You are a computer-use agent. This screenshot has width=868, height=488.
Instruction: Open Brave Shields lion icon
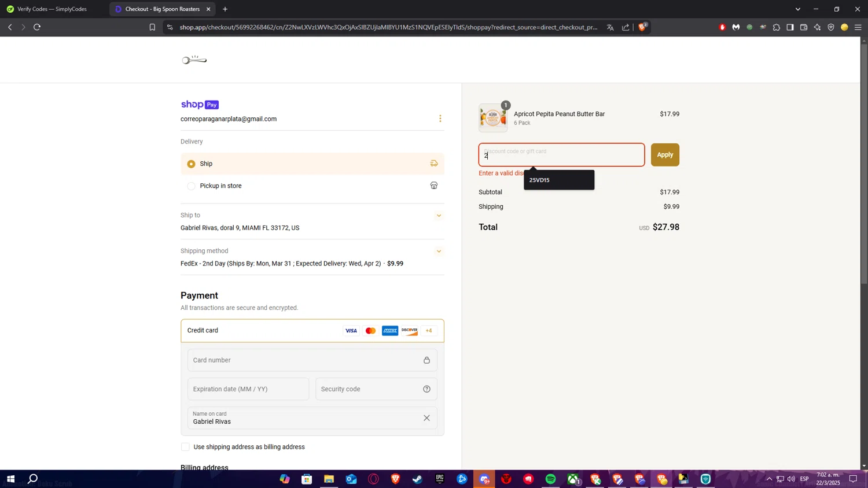click(x=642, y=27)
